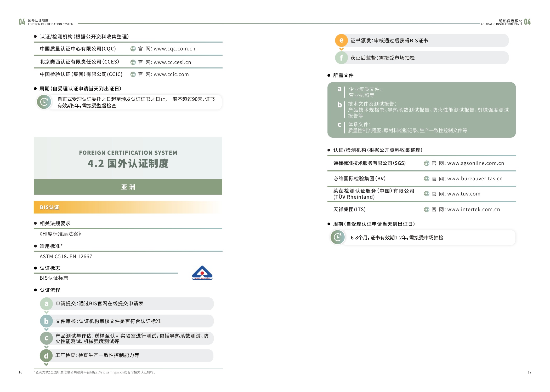Click the step 'b' circle for 文件审核

(x=46, y=321)
